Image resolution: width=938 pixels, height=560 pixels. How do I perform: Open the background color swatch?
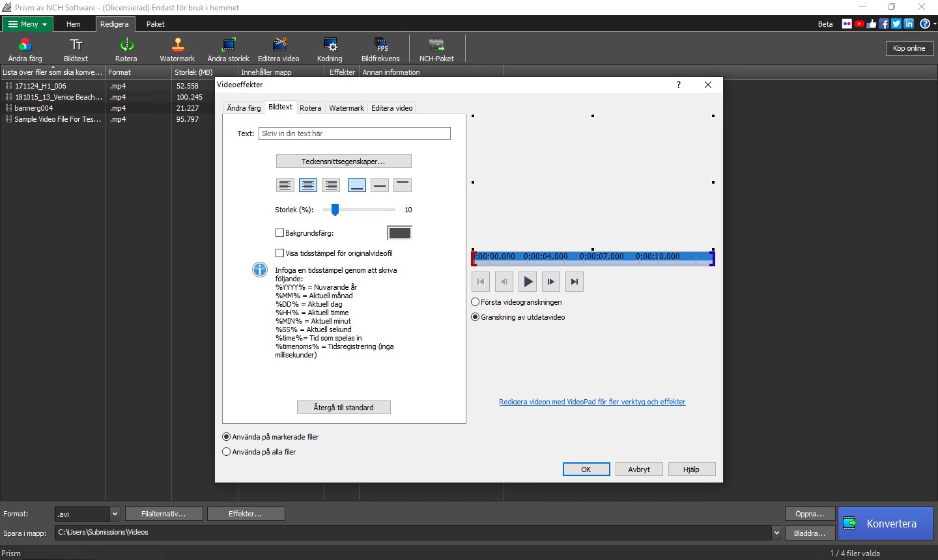tap(399, 233)
